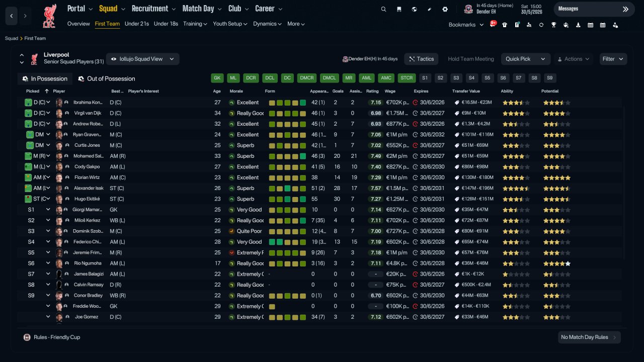644x362 pixels.
Task: Sort the table by the Wage column header
Action: pos(390,92)
